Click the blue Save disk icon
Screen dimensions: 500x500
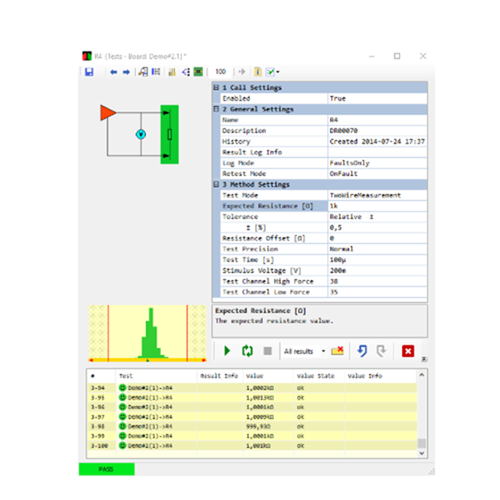click(x=89, y=72)
